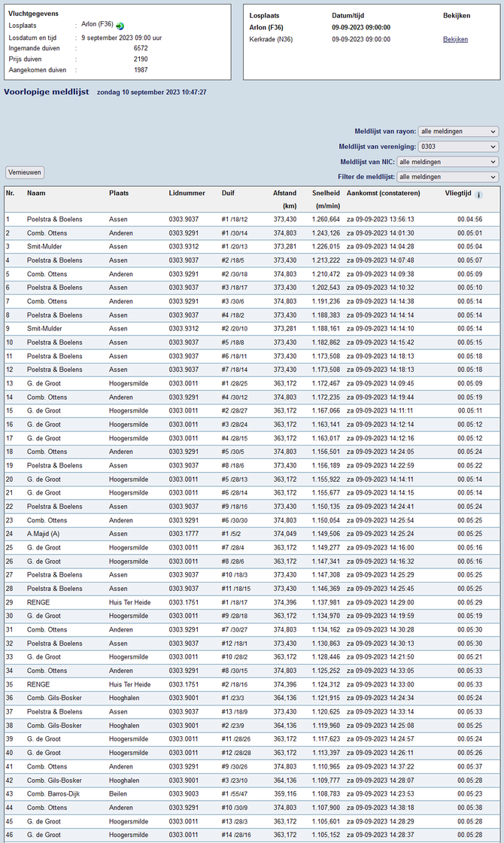Image resolution: width=504 pixels, height=843 pixels.
Task: Click RENGE in row 35
Action: [38, 684]
